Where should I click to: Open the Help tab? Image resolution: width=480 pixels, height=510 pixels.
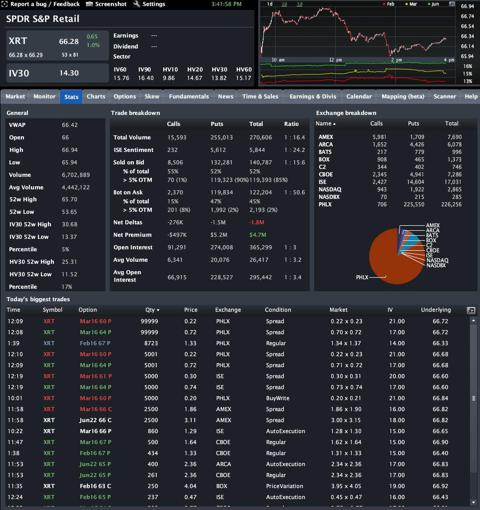471,97
